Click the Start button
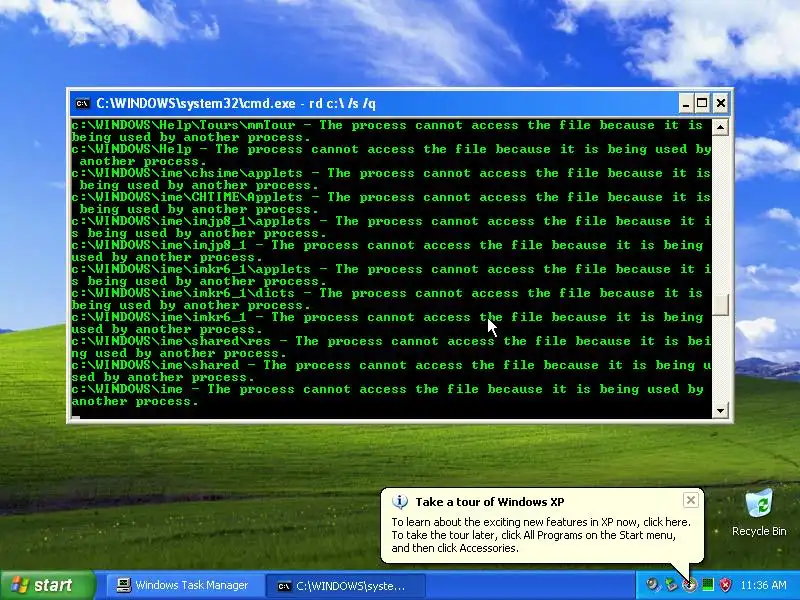The height and width of the screenshot is (600, 800). click(47, 585)
